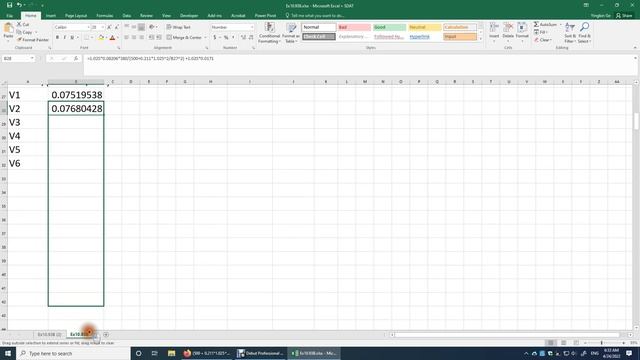This screenshot has height=360, width=640.
Task: Switch to the Page Layout tab
Action: (x=76, y=16)
